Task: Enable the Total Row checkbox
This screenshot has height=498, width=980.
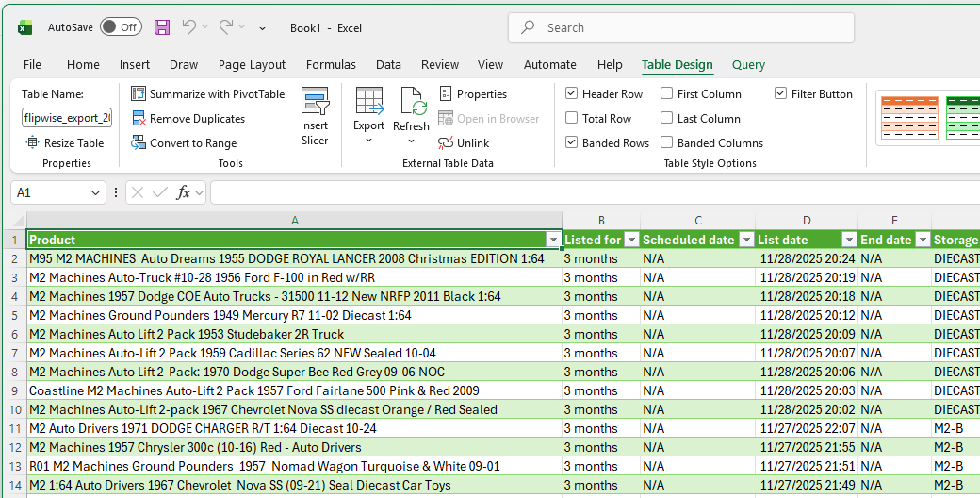Action: pyautogui.click(x=572, y=119)
